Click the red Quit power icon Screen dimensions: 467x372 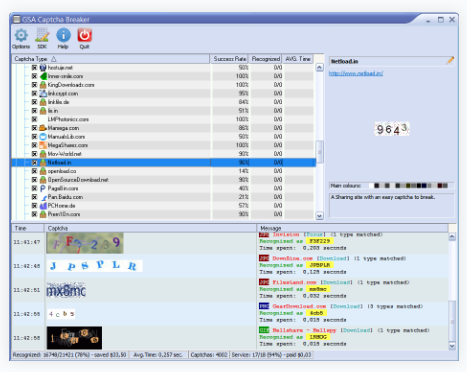click(x=85, y=35)
